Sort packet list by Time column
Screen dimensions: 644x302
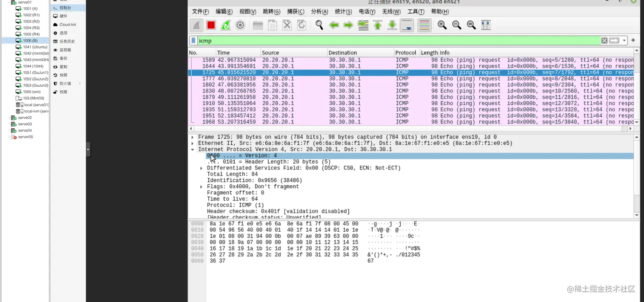tap(238, 52)
